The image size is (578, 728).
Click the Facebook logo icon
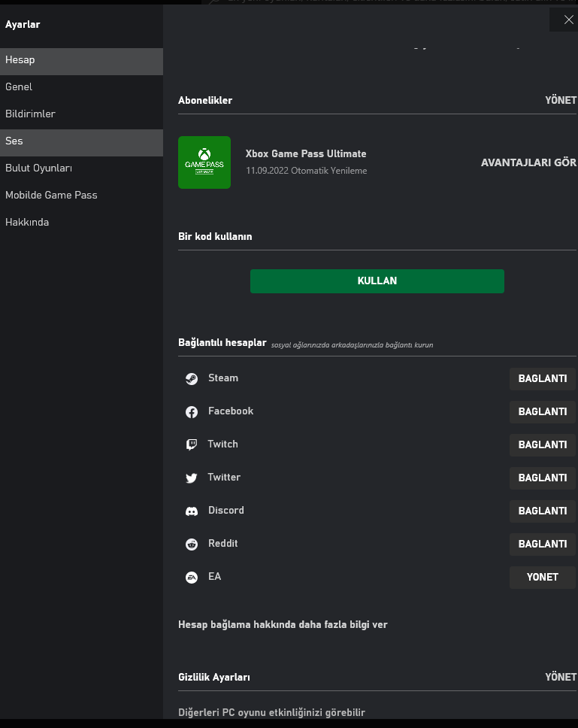[192, 412]
